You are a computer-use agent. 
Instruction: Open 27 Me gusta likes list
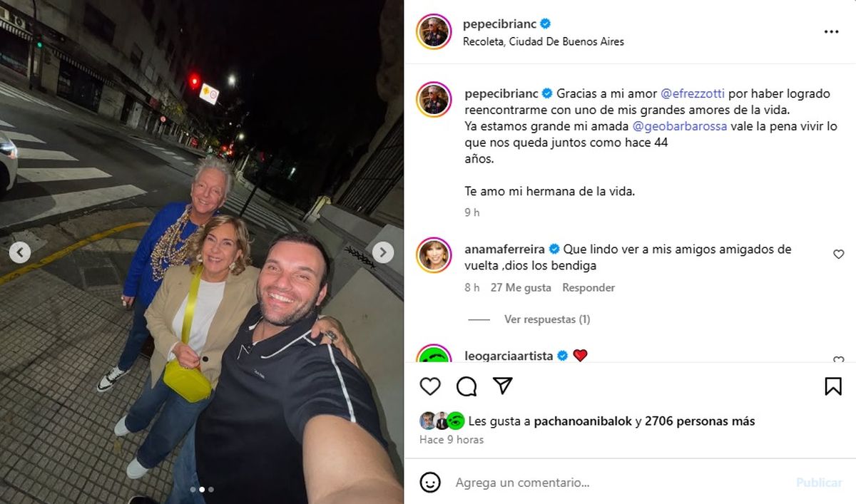click(521, 288)
